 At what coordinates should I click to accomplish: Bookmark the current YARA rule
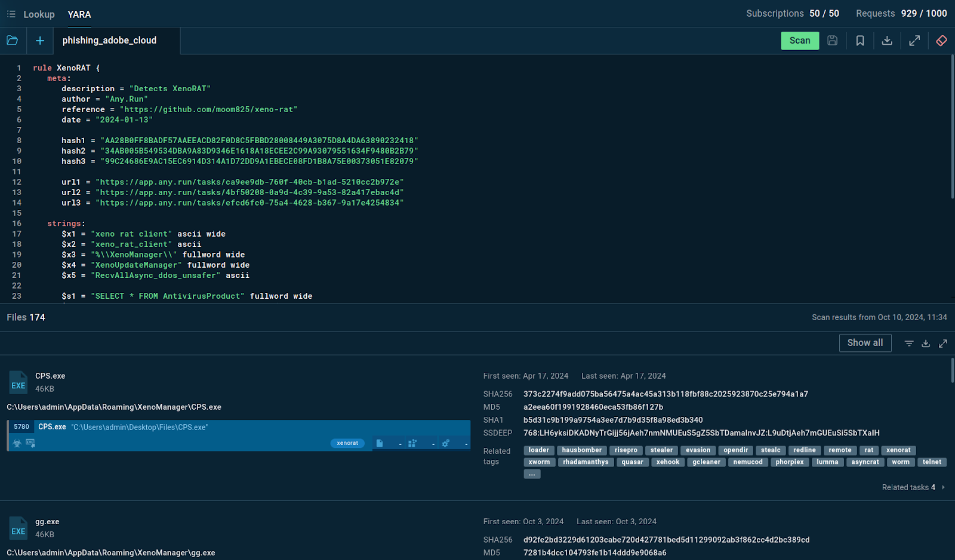pos(860,41)
